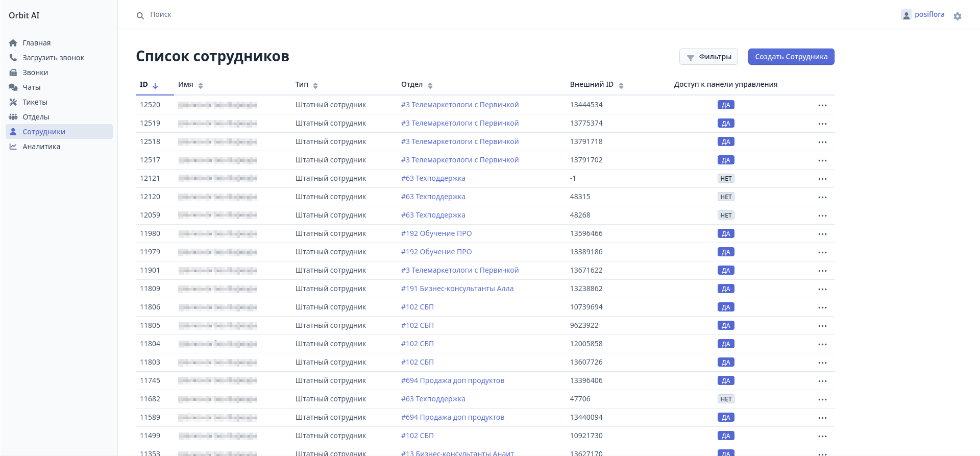Click blurred name in row 12519
The image size is (980, 456).
[x=217, y=124]
